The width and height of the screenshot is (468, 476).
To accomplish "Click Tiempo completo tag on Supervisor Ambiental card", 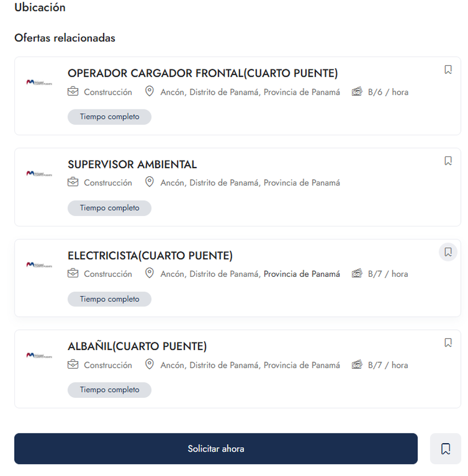I will pos(109,208).
